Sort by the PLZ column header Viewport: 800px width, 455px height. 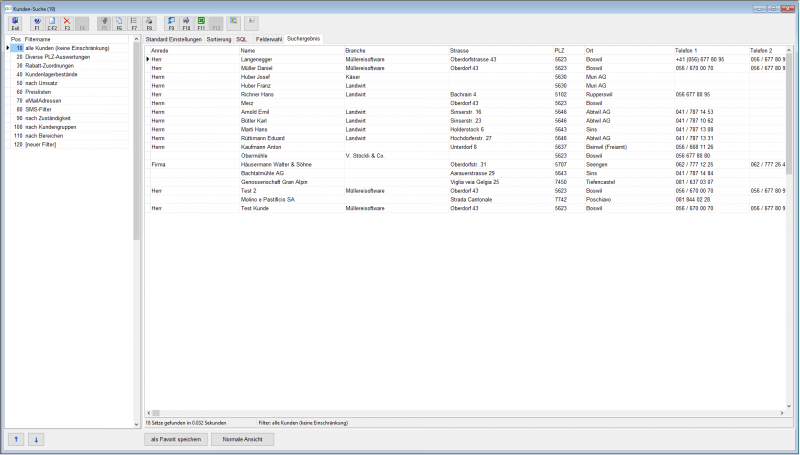568,50
